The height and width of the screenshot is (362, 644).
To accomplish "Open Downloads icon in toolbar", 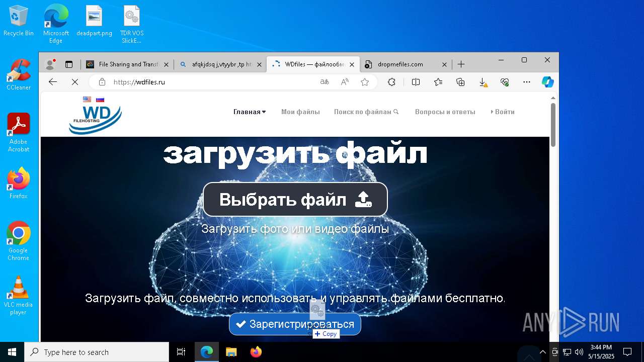I will [482, 82].
